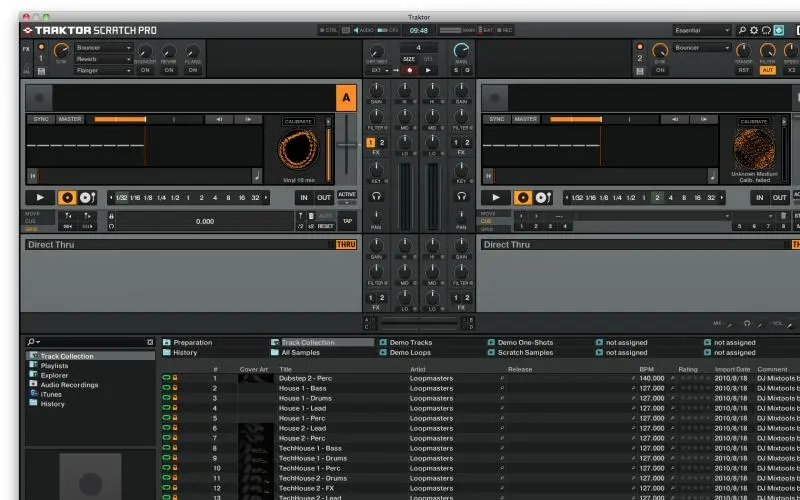Click the headphone cue icon for channel A
The width and height of the screenshot is (800, 500).
click(377, 197)
